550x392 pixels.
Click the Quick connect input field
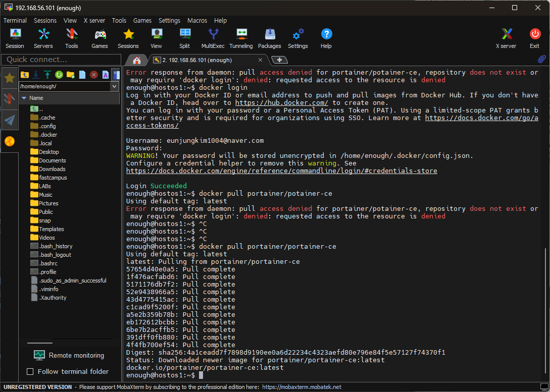tap(62, 60)
